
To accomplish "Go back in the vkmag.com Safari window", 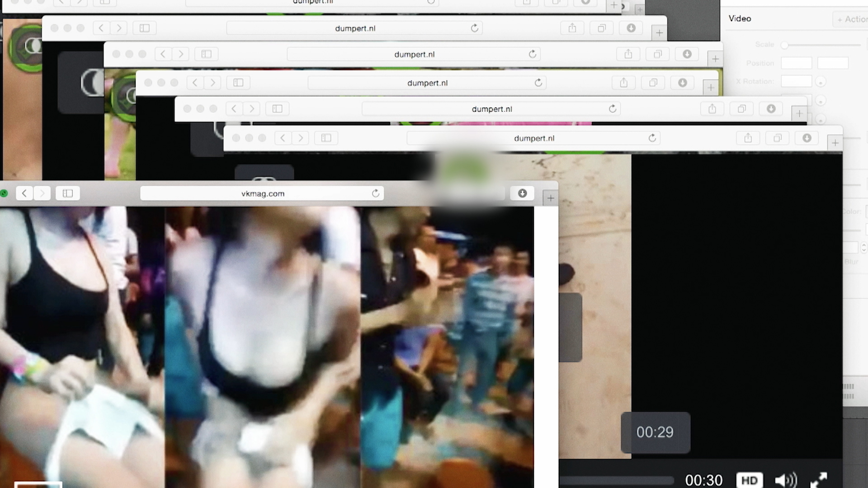I will (x=24, y=193).
